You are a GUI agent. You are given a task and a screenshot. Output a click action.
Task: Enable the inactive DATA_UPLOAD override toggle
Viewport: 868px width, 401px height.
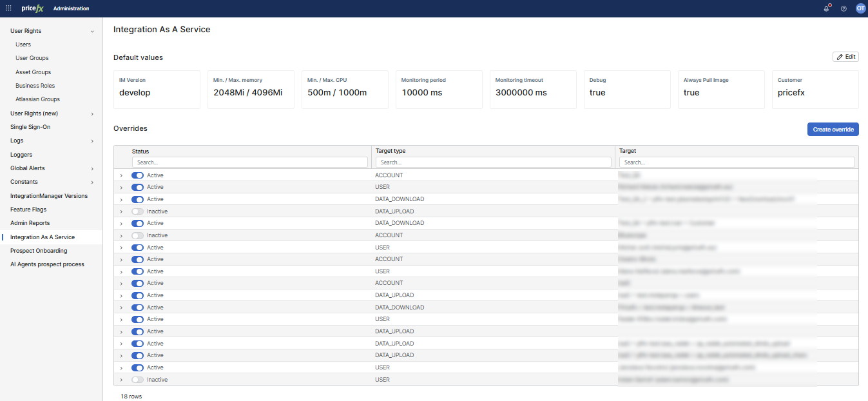[x=137, y=211]
